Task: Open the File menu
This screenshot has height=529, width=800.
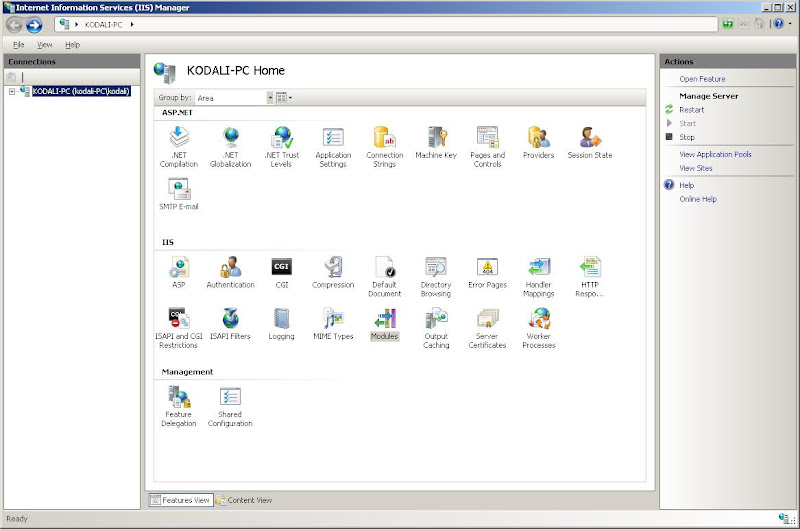Action: point(18,45)
